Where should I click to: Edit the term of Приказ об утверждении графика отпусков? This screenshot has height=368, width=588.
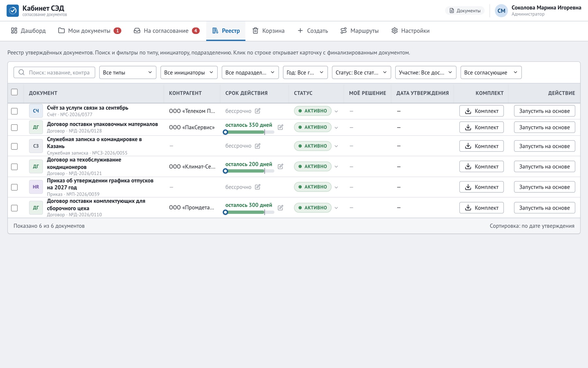(258, 187)
